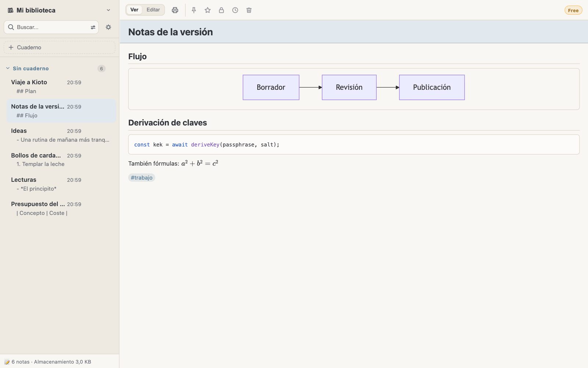Image resolution: width=588 pixels, height=368 pixels.
Task: Delete note with the trash icon
Action: [249, 10]
